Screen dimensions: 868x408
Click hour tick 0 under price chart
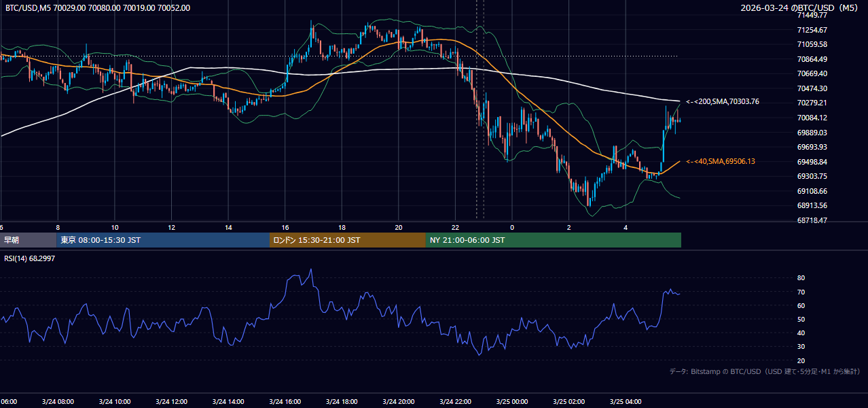click(512, 227)
